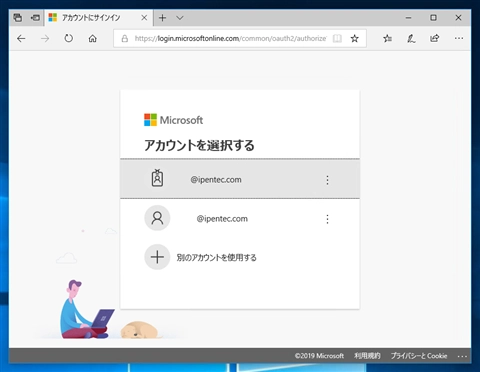
Task: Click ©2019 Microsoft footer text
Action: pos(319,356)
